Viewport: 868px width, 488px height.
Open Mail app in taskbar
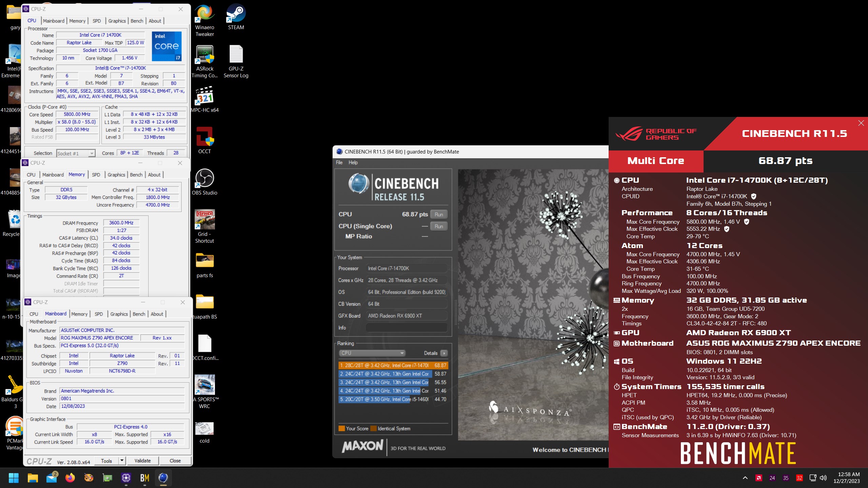52,478
